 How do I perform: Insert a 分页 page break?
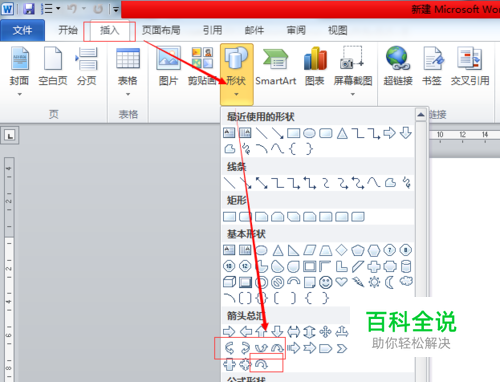coord(87,66)
